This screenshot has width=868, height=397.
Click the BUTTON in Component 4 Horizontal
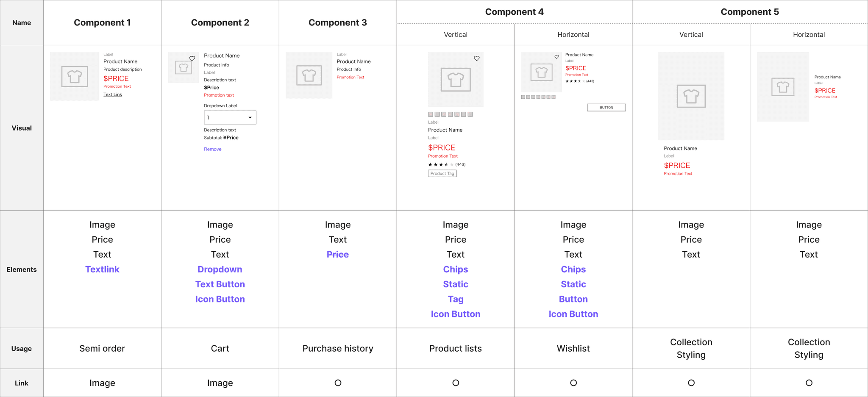pyautogui.click(x=606, y=108)
